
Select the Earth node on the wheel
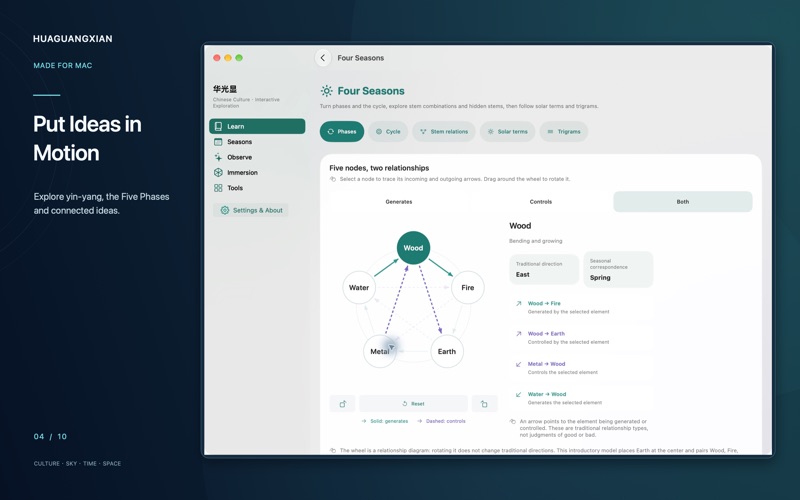447,351
